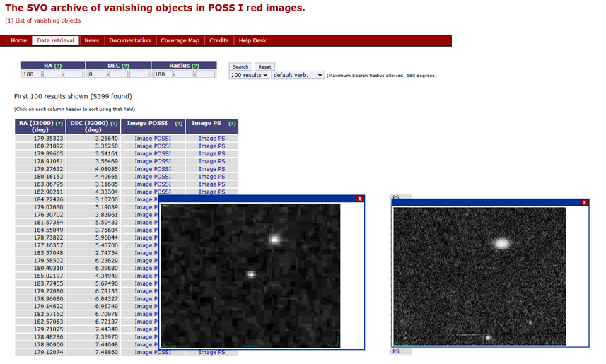Open 'Image PS' link for RA 180.21892
Screen dimensions: 606x364
pyautogui.click(x=211, y=146)
